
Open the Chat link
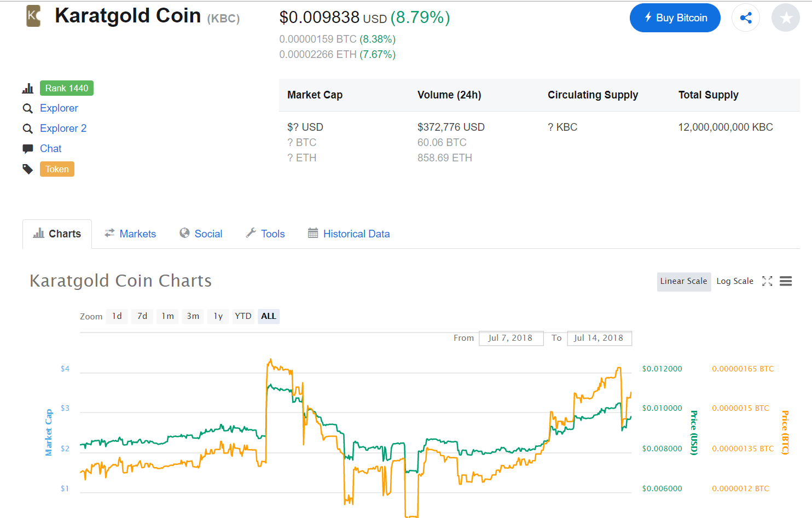[51, 149]
